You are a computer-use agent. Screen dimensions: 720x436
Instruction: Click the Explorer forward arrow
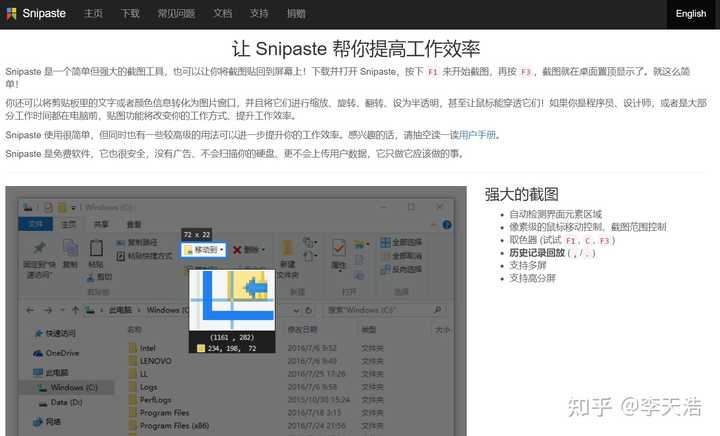click(48, 310)
